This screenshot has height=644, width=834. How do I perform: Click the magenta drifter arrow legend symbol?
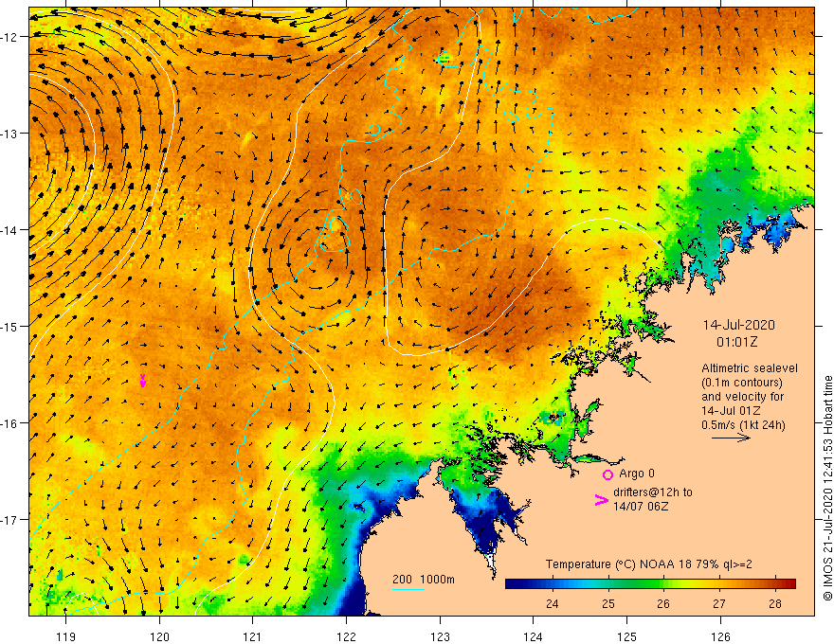point(602,500)
